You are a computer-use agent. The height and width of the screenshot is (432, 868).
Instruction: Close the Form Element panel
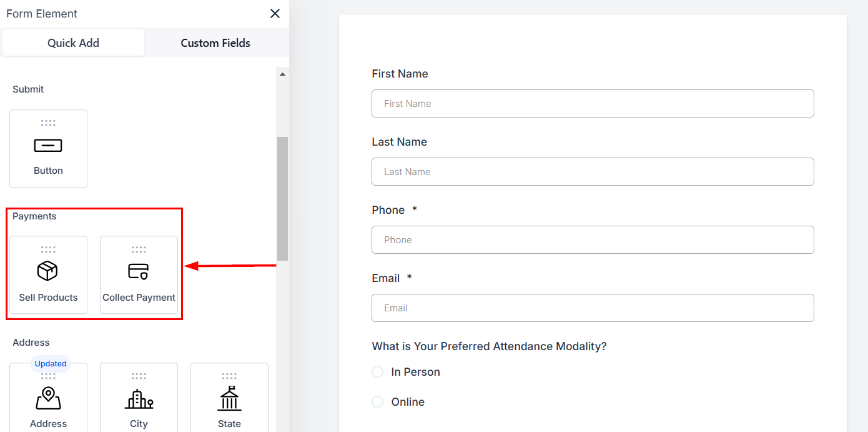[x=275, y=14]
